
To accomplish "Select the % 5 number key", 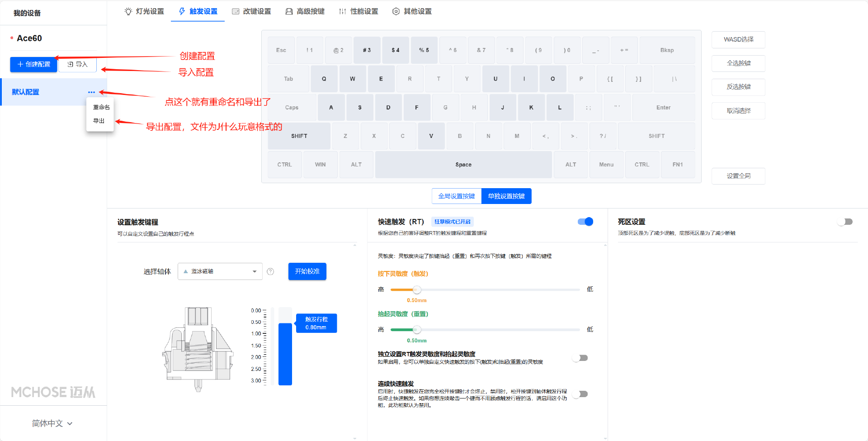I will tap(424, 50).
